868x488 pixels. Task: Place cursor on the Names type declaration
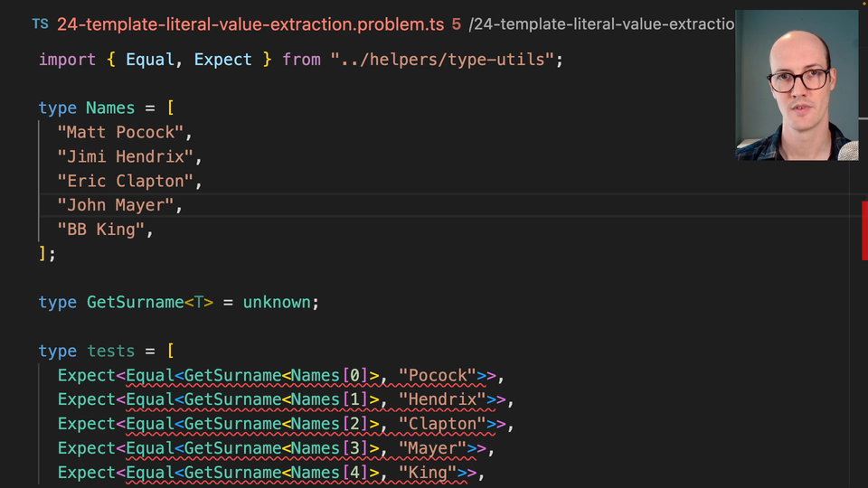(109, 108)
